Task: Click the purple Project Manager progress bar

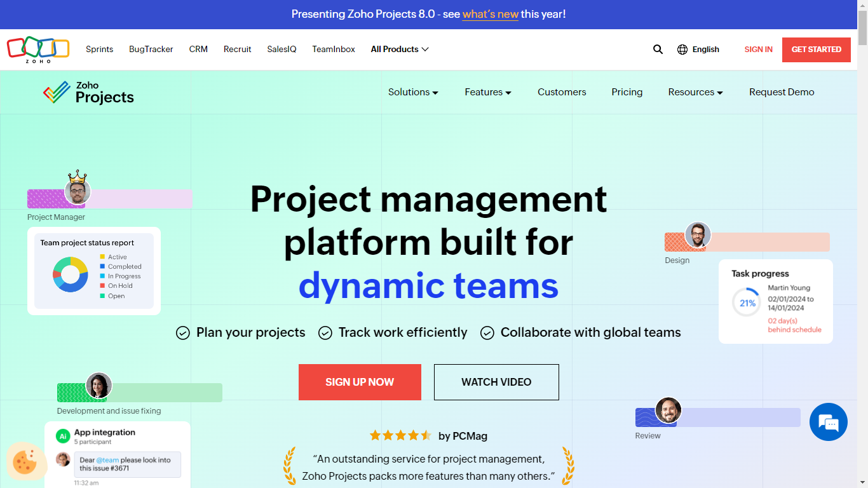Action: [110, 199]
